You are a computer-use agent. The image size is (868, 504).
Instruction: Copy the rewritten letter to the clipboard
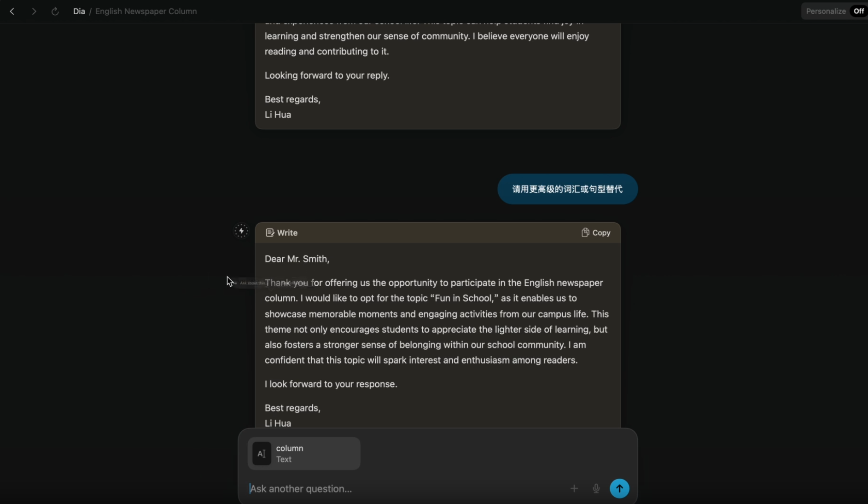point(595,233)
